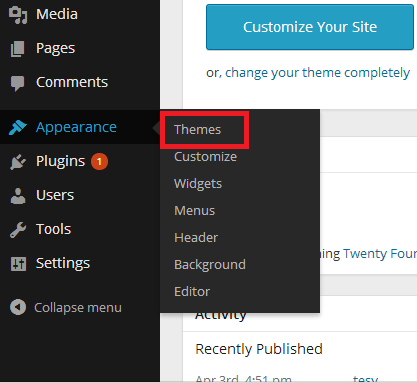
Task: Click the Customize Your Site button
Action: click(310, 27)
